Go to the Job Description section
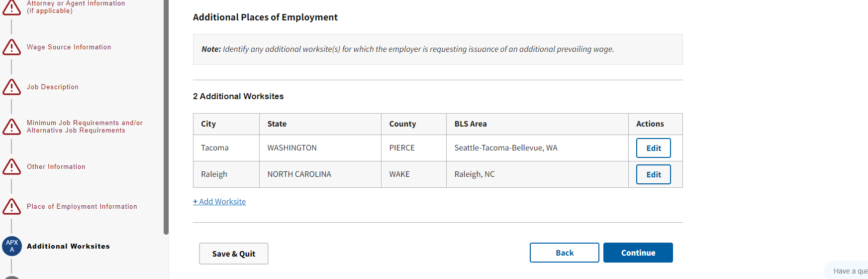 [53, 87]
